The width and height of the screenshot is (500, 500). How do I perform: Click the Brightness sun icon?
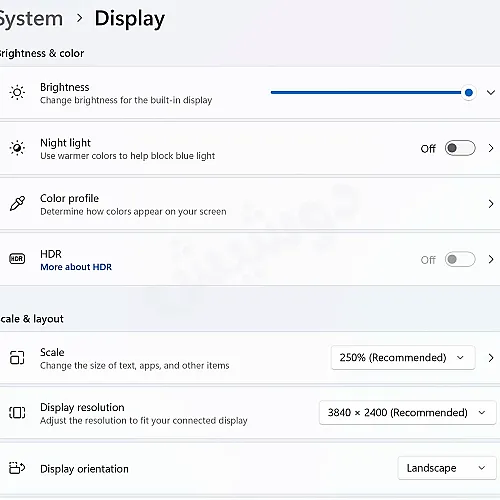pyautogui.click(x=17, y=92)
